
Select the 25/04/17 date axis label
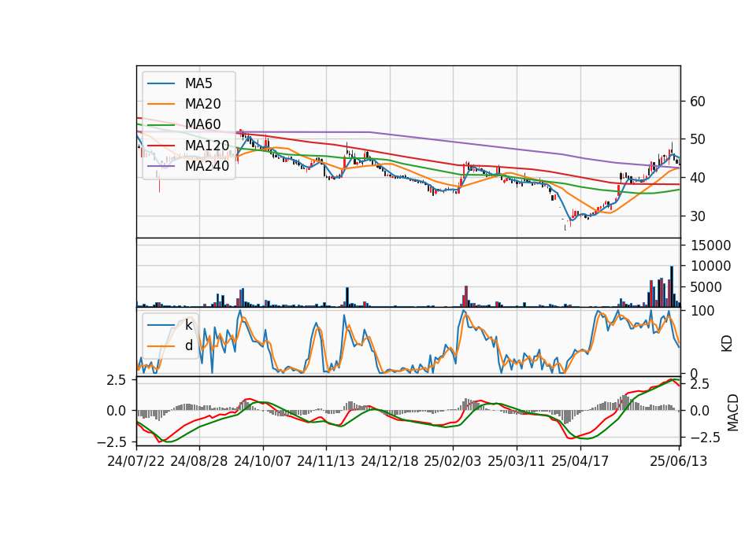580,461
